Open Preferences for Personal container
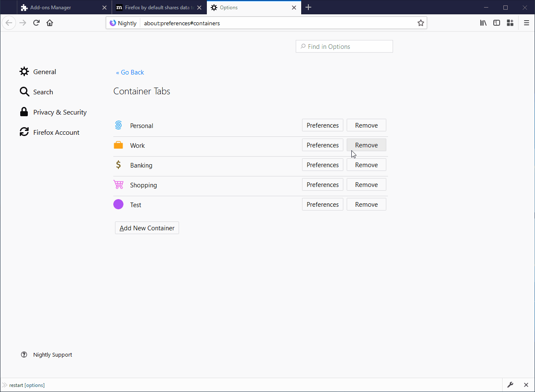Viewport: 535px width, 392px height. [323, 125]
